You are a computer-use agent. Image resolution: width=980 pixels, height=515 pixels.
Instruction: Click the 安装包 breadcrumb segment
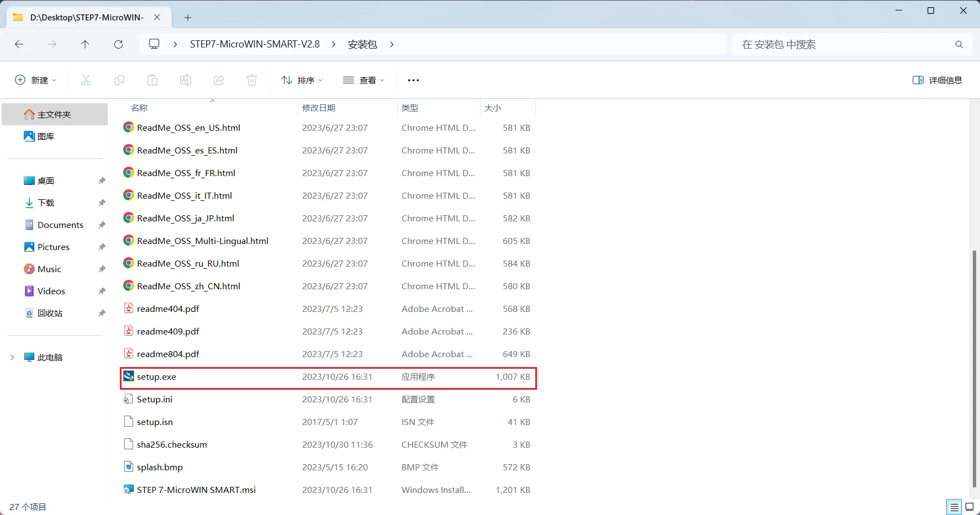362,44
